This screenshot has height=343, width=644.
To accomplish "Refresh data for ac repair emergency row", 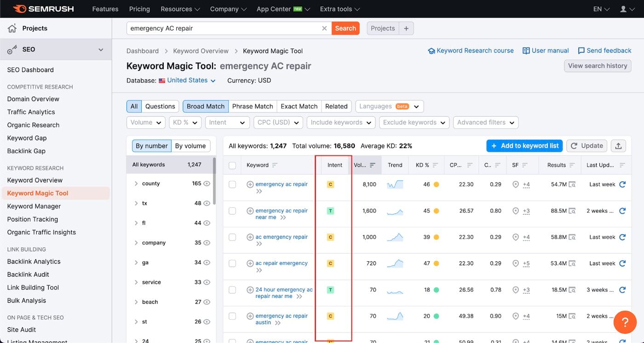I will tap(622, 263).
